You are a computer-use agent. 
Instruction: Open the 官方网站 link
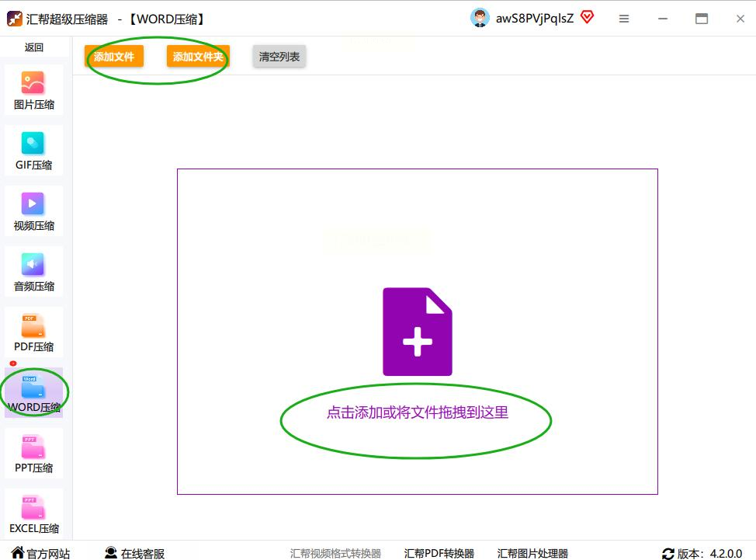(41, 553)
